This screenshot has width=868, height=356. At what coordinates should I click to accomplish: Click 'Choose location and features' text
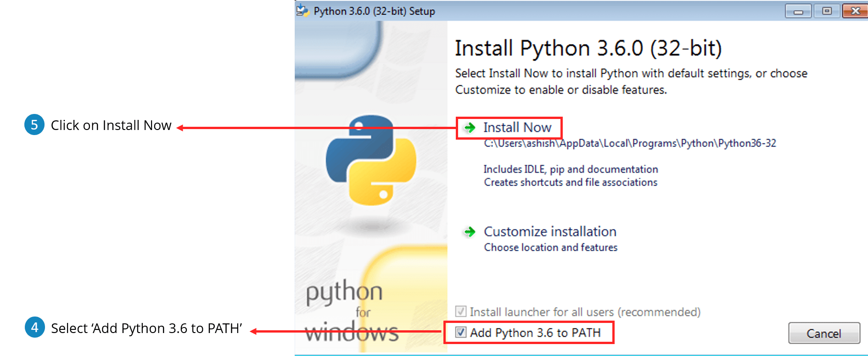[x=551, y=248]
